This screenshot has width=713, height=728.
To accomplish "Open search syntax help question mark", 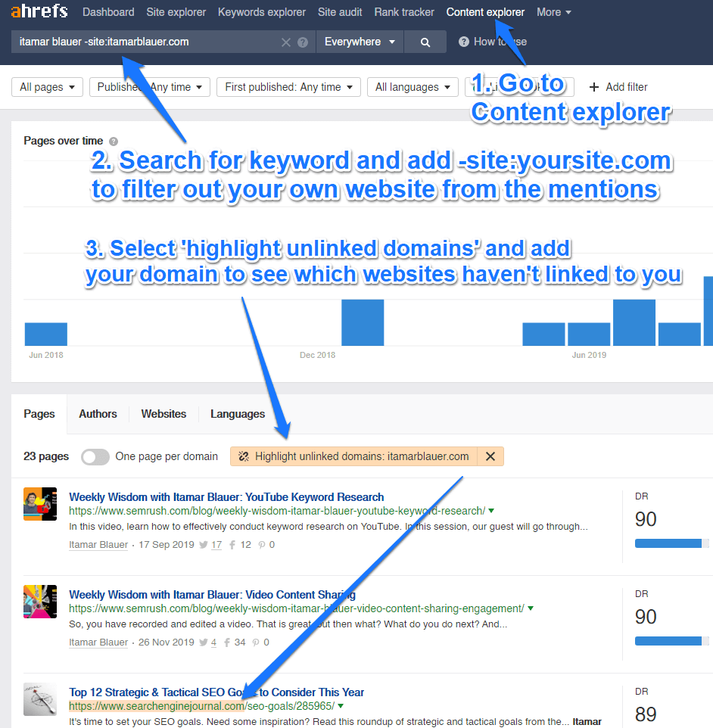I will (x=303, y=42).
